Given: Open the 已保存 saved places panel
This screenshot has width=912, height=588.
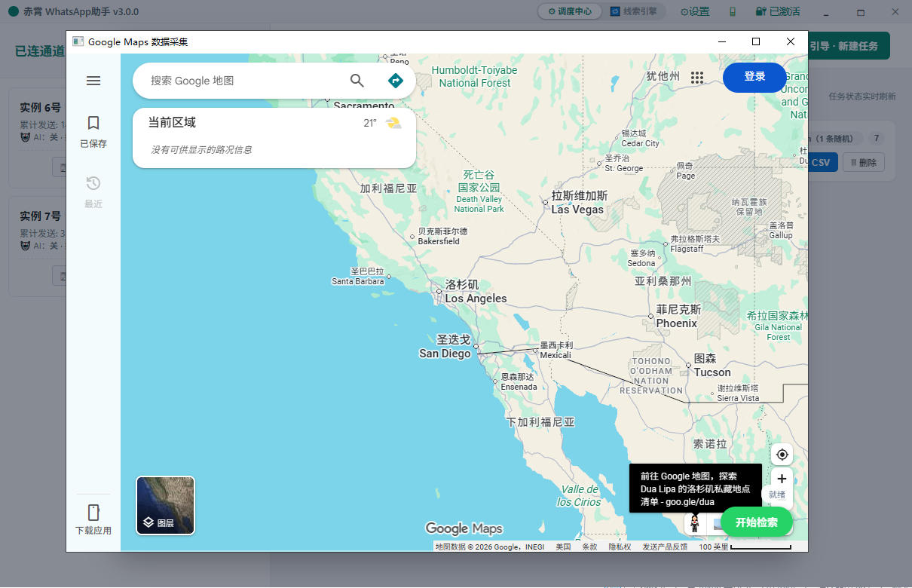Looking at the screenshot, I should tap(93, 131).
